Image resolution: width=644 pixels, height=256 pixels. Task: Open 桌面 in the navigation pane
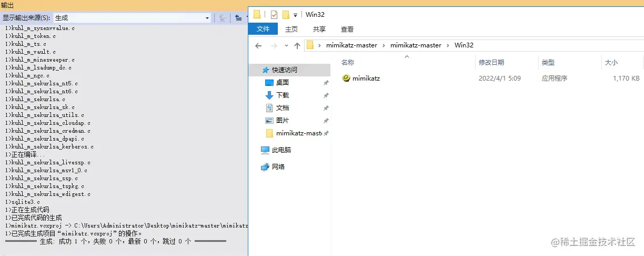tap(283, 82)
